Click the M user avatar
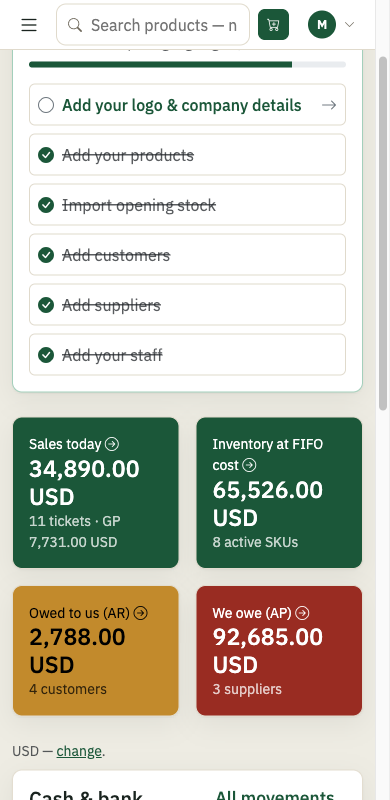Viewport: 390px width, 800px height. [x=322, y=24]
